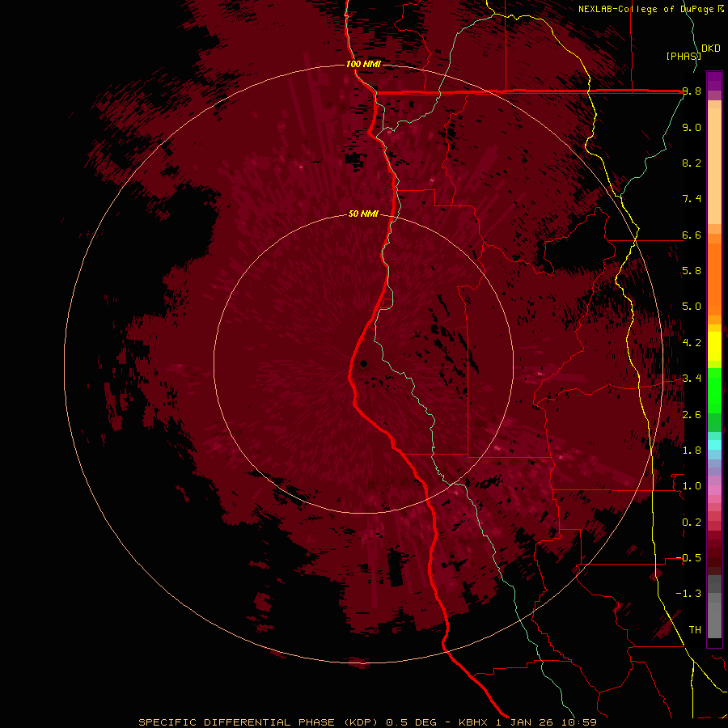Click the 2.6 value on the color scale

[692, 415]
